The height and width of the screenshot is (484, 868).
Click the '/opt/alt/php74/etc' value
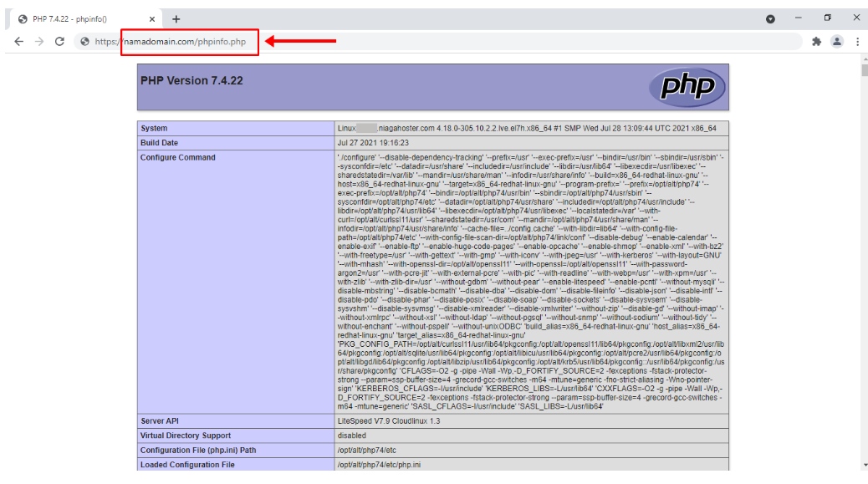click(x=367, y=451)
